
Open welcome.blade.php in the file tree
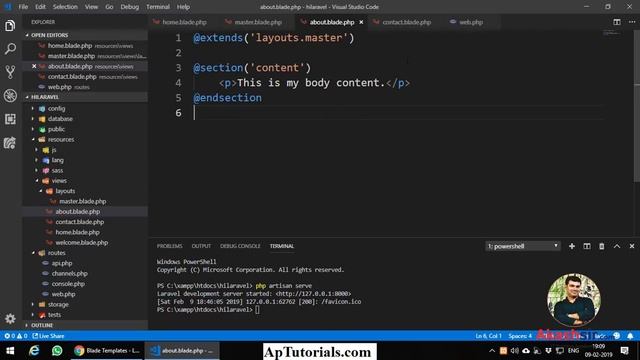coord(82,242)
